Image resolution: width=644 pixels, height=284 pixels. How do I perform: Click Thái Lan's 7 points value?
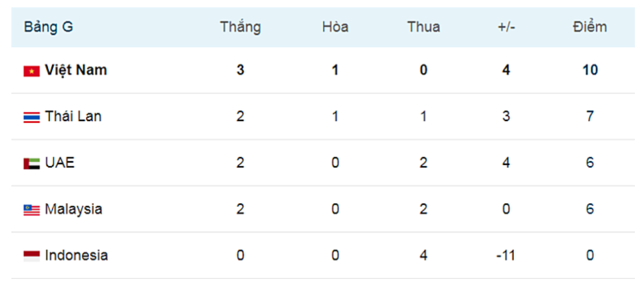(x=590, y=116)
